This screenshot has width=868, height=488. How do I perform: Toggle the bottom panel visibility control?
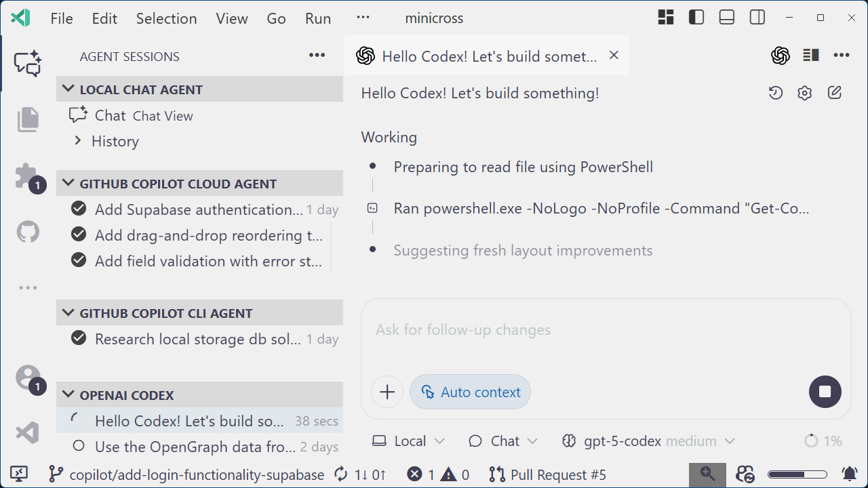click(x=726, y=17)
